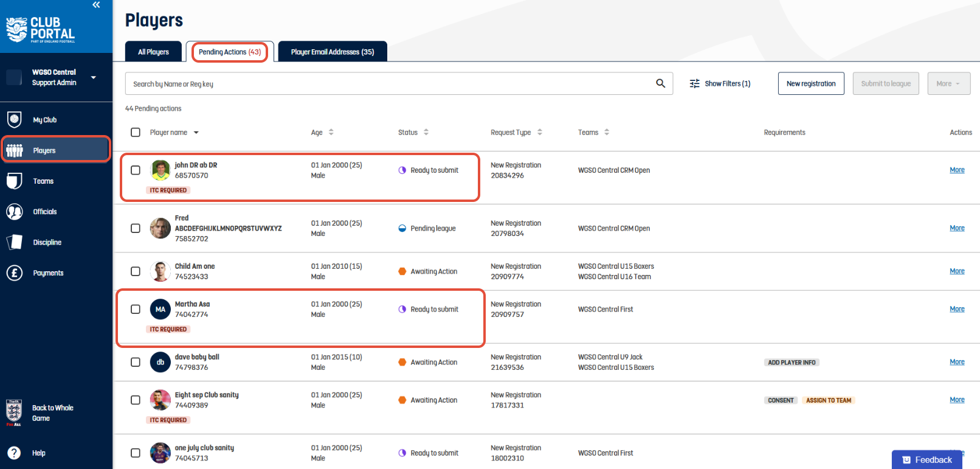Click the Help question mark icon
The width and height of the screenshot is (980, 469).
[x=14, y=453]
